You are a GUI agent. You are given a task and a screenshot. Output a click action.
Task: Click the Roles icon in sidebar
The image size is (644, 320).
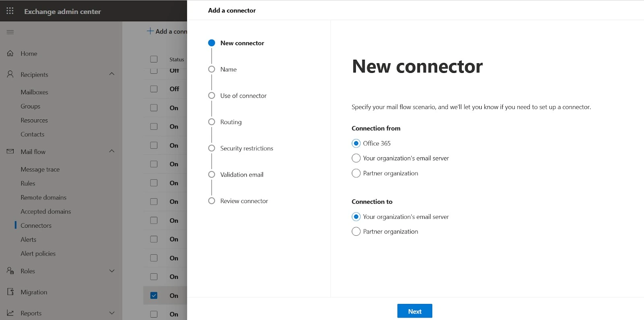point(10,271)
